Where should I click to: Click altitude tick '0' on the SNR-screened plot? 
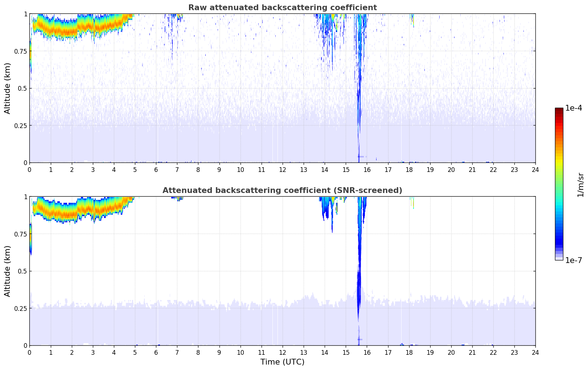[25, 346]
